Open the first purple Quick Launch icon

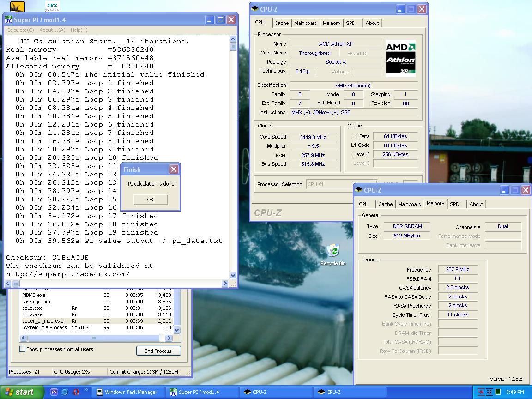tap(54, 392)
